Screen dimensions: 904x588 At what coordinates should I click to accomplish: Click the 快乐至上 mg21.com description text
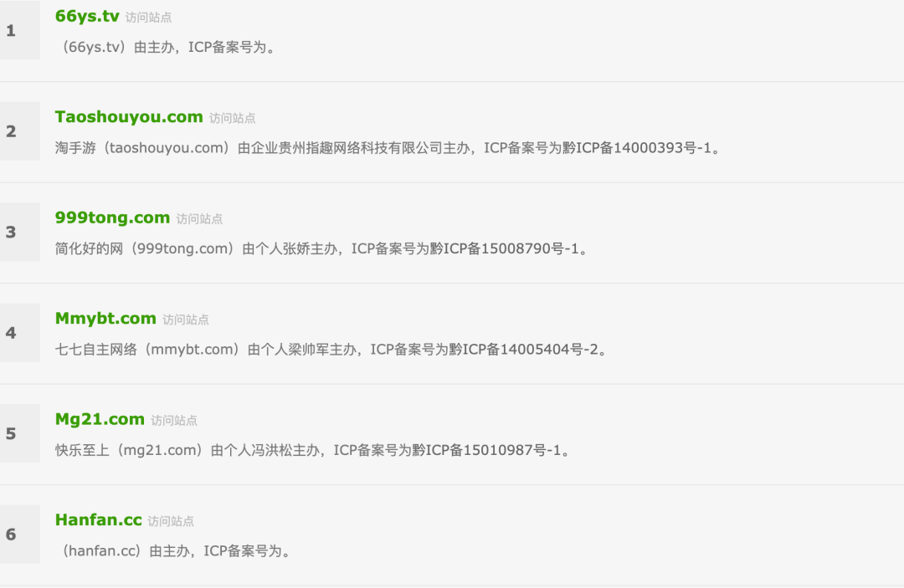coord(313,450)
